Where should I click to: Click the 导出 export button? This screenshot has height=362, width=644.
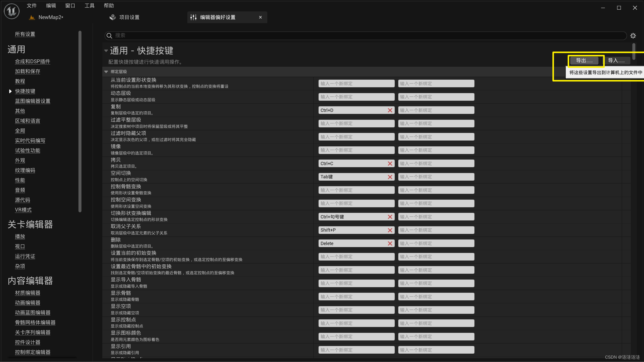click(x=584, y=60)
